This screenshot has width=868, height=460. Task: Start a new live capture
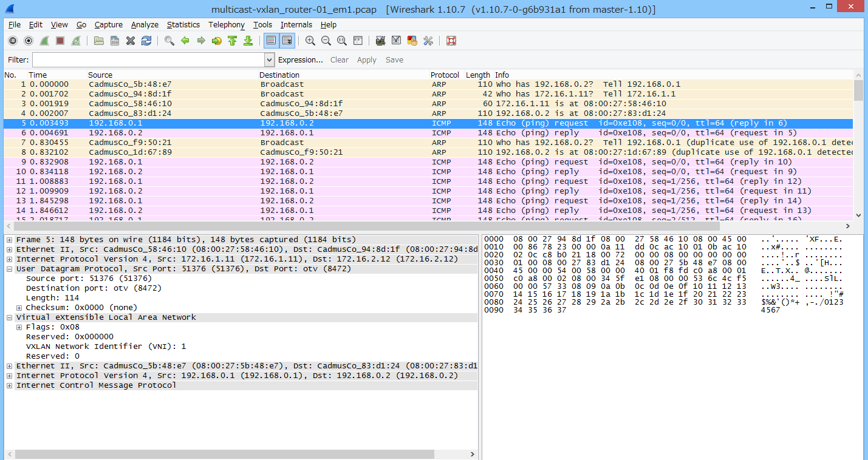44,41
